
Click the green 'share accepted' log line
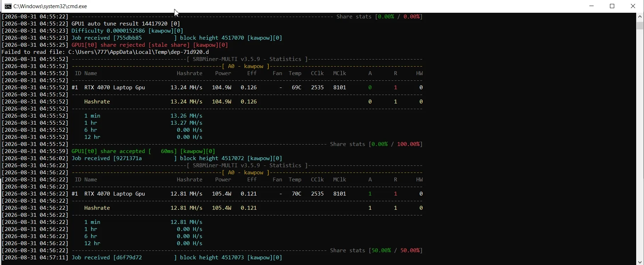click(x=144, y=151)
